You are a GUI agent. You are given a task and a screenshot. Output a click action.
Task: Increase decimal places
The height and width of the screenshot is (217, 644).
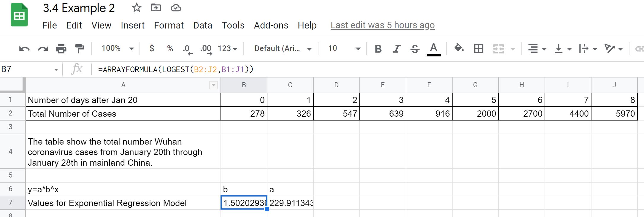(x=206, y=49)
